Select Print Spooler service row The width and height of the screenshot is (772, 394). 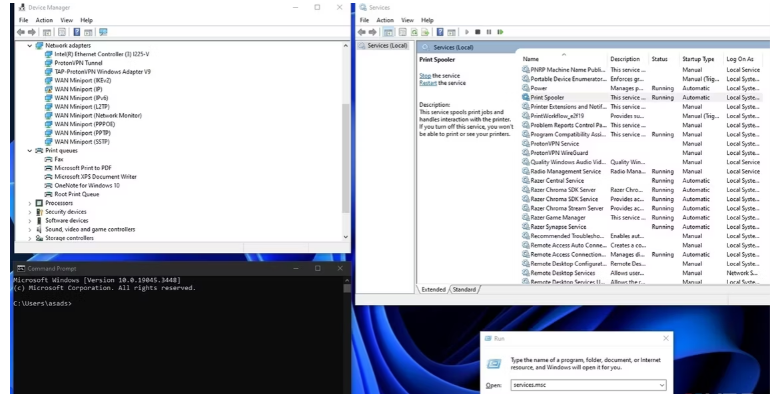click(643, 98)
